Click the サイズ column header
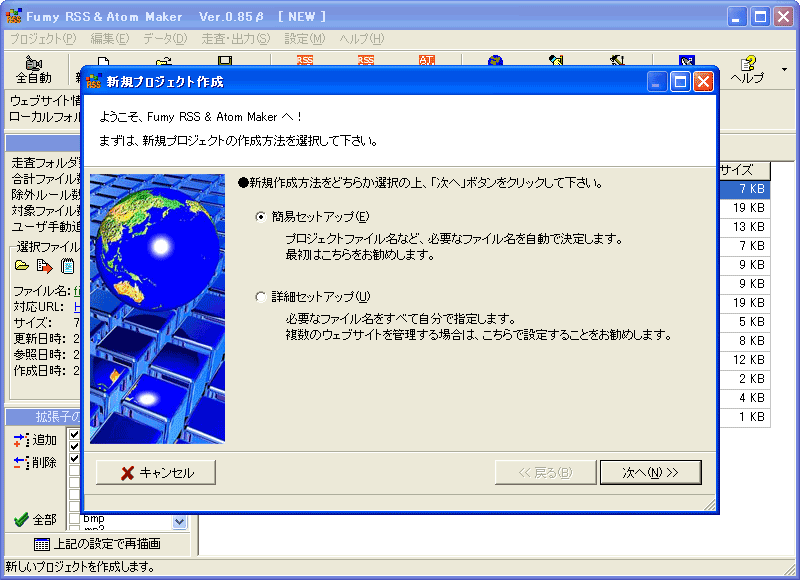The image size is (800, 580). coord(744,170)
